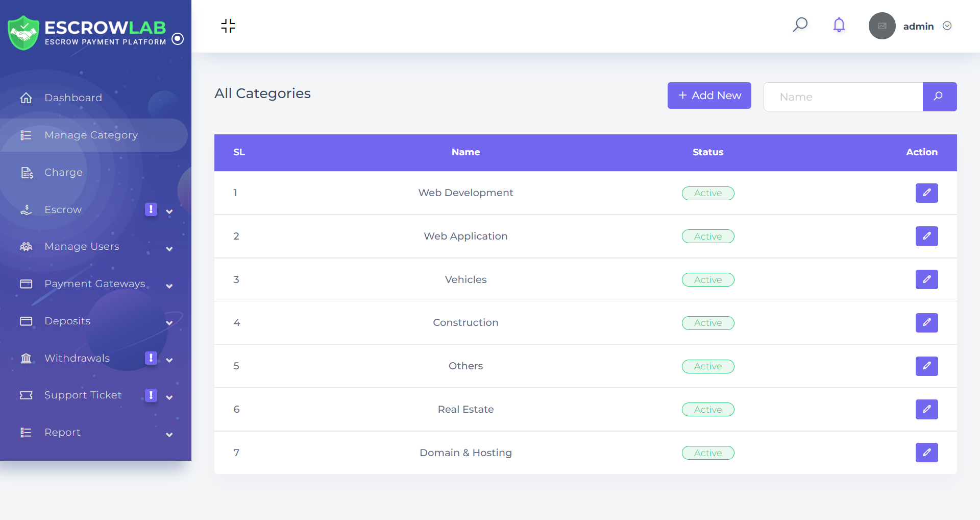
Task: Click the admin profile avatar
Action: [882, 26]
